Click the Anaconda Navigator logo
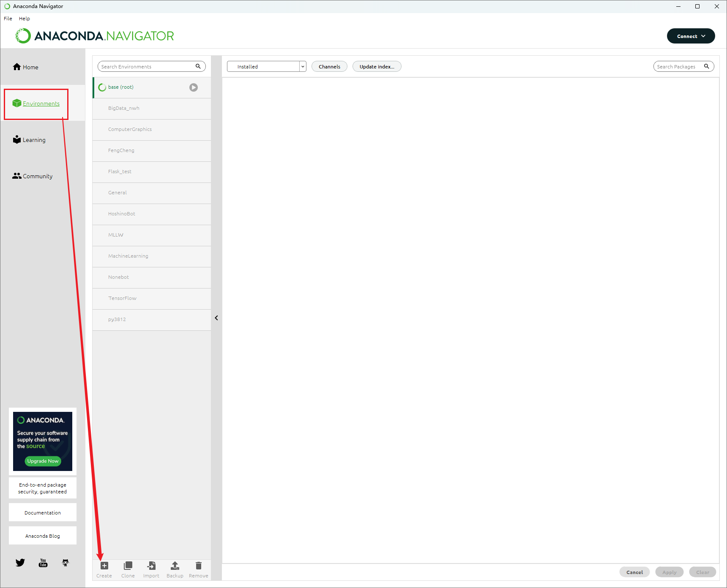 [95, 36]
